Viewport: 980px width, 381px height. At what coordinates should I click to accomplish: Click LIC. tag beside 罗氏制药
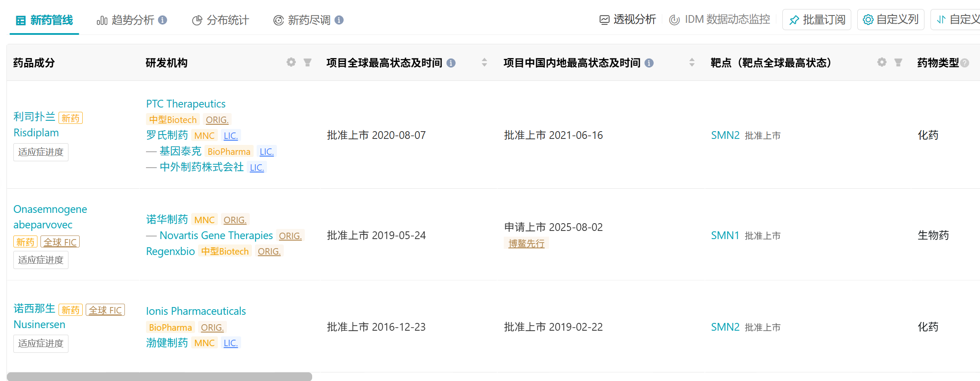pyautogui.click(x=231, y=135)
